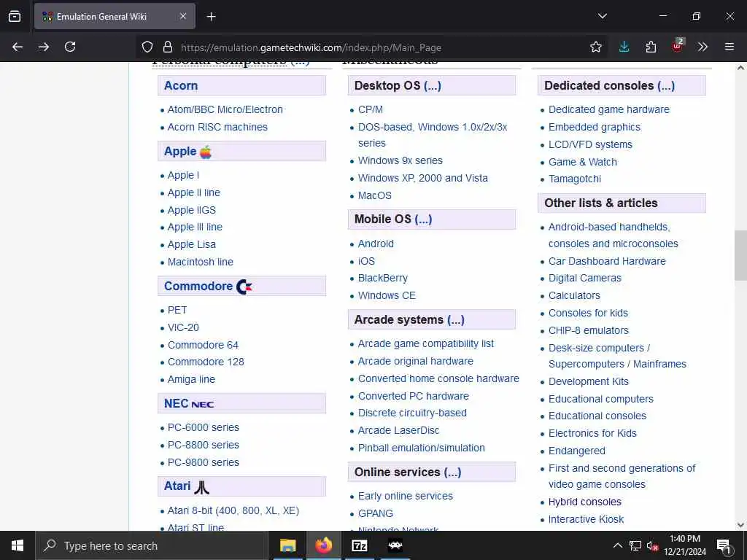Expand the Arcade systems (...) link

pyautogui.click(x=455, y=319)
